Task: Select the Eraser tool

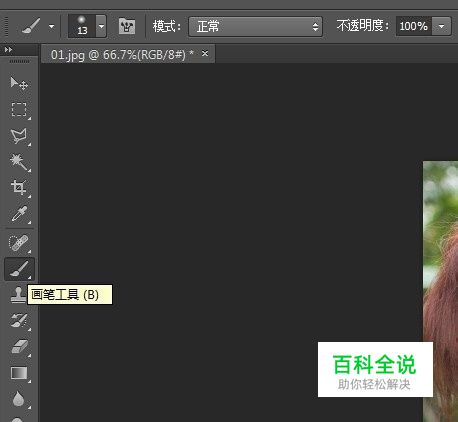Action: click(x=19, y=347)
